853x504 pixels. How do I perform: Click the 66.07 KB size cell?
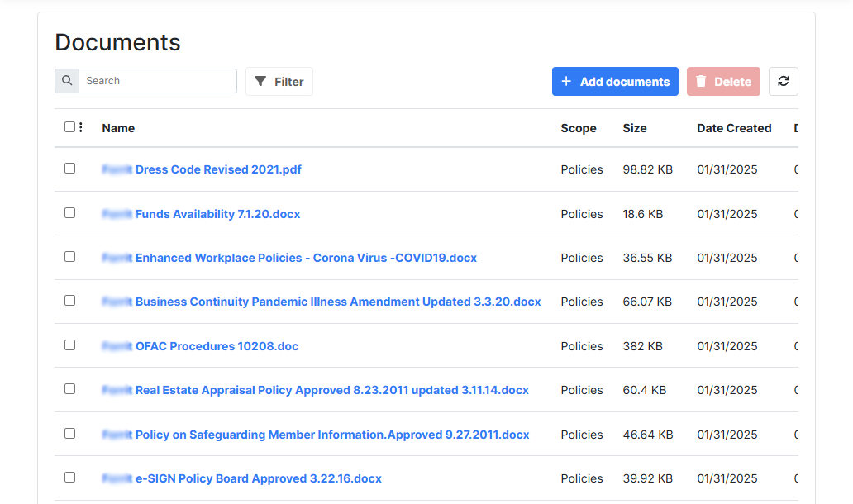pos(647,302)
